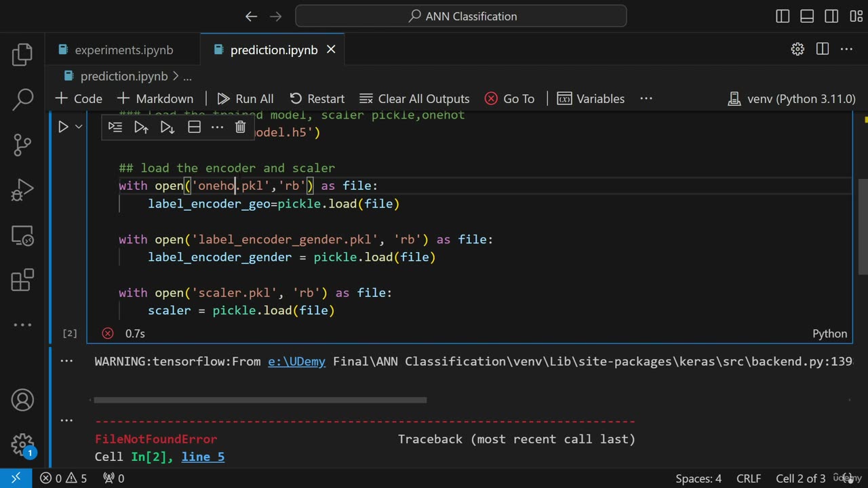Split the cell using the cell toolbar
The image size is (868, 488).
194,127
